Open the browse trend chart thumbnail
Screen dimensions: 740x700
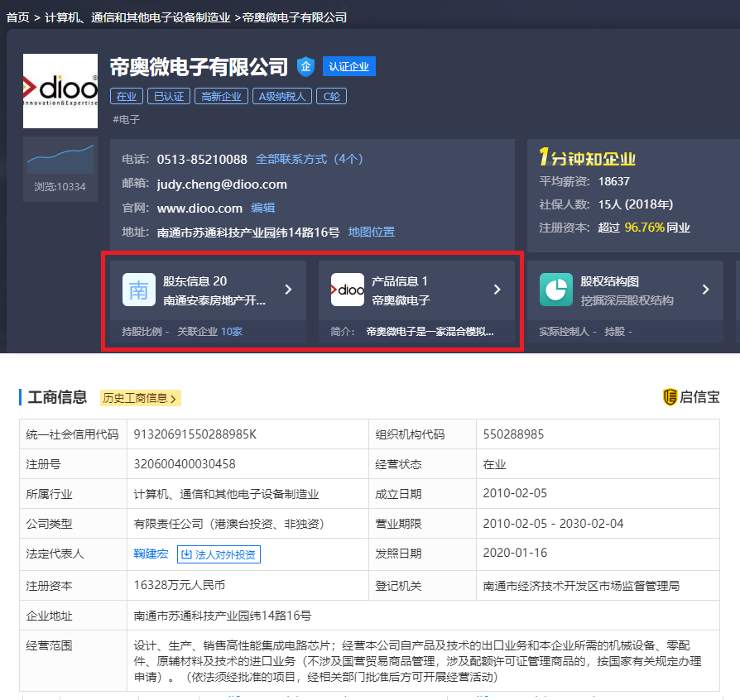click(x=60, y=159)
